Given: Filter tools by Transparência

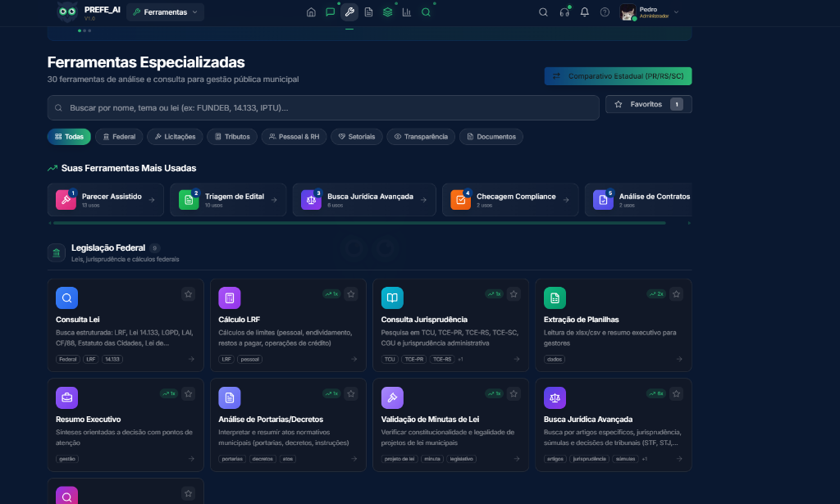Looking at the screenshot, I should [x=421, y=136].
